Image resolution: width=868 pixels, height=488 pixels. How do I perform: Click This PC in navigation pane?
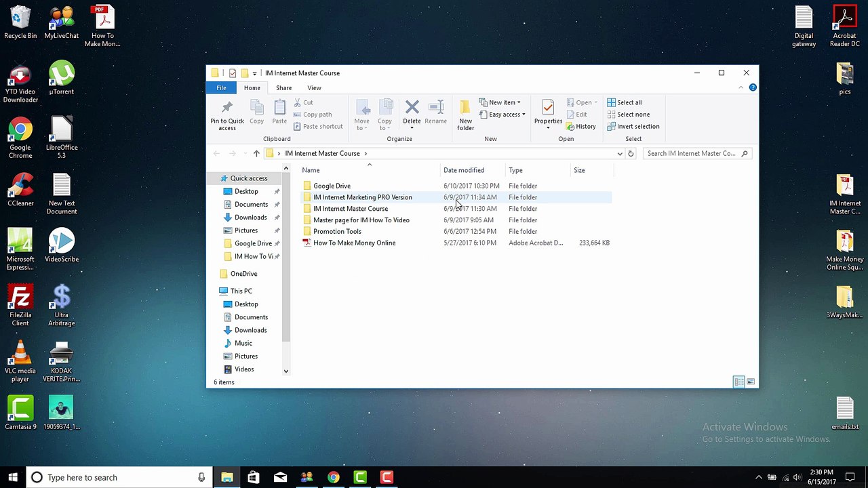click(241, 291)
